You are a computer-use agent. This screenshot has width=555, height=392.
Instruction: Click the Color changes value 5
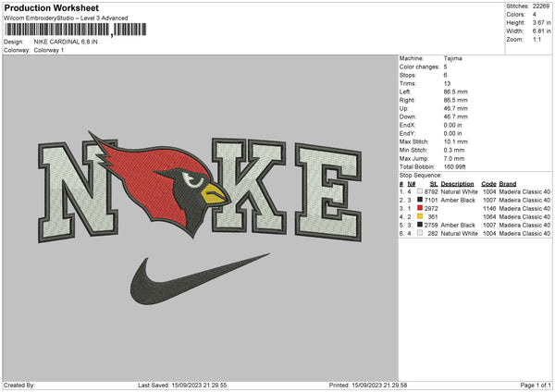pyautogui.click(x=445, y=67)
